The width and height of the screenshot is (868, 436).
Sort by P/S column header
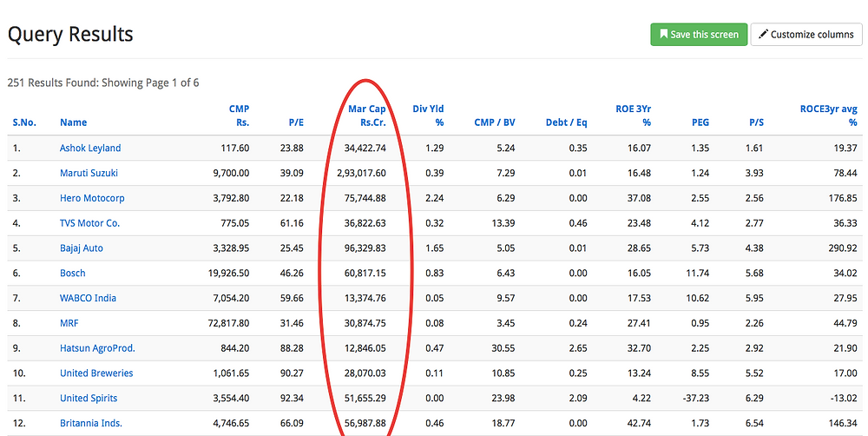[x=756, y=122]
